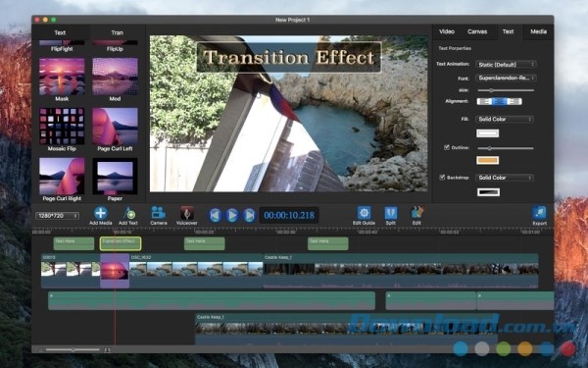Image resolution: width=588 pixels, height=368 pixels.
Task: Adjust the text size slider
Action: point(506,90)
